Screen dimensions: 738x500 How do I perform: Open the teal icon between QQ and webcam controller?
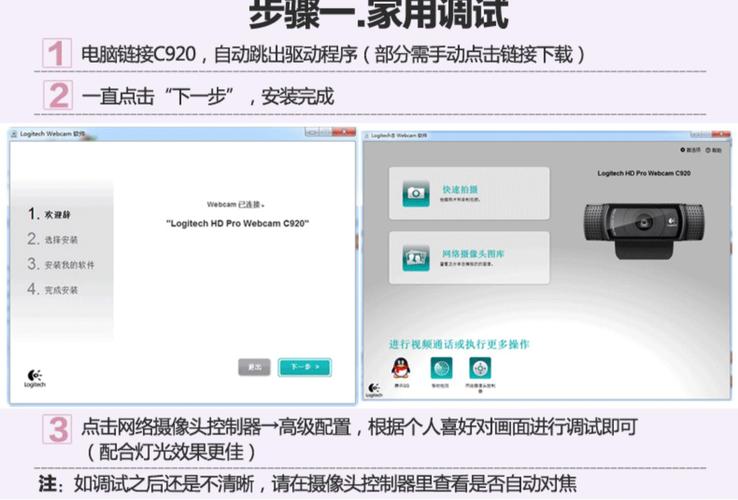coord(441,368)
